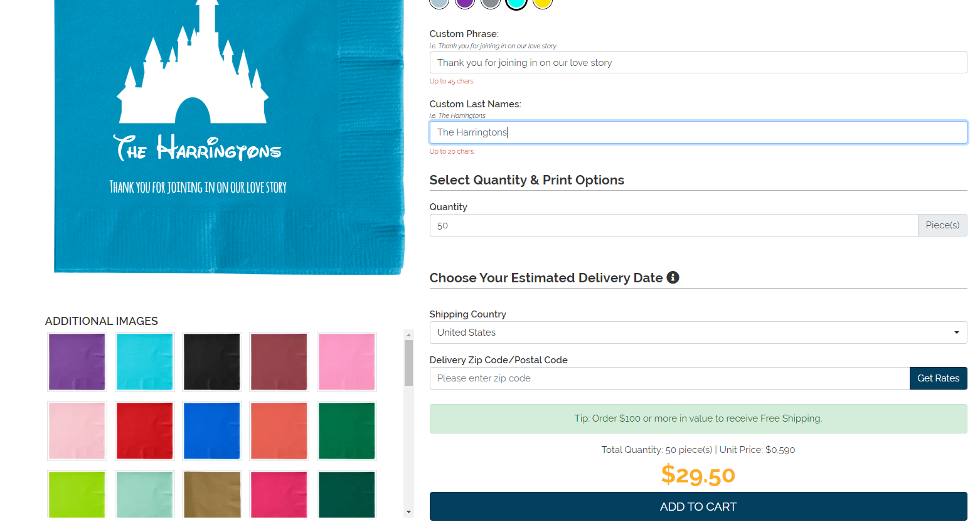The height and width of the screenshot is (527, 980).
Task: Click the additional images scrollbar thumb
Action: (409, 363)
